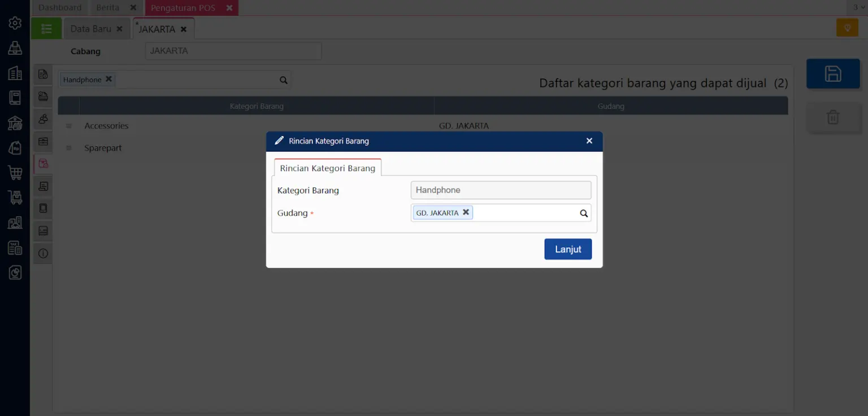The height and width of the screenshot is (416, 868).
Task: Switch to the Data Baru tab
Action: tap(90, 29)
